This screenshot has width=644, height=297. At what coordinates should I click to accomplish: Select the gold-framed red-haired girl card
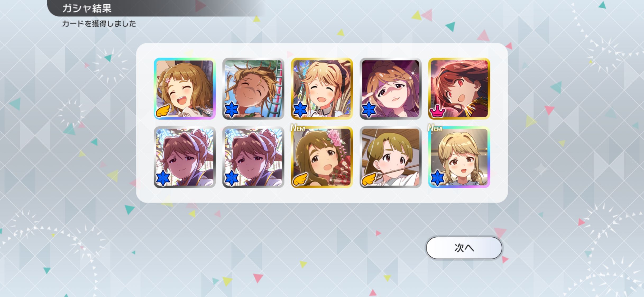[x=459, y=89]
